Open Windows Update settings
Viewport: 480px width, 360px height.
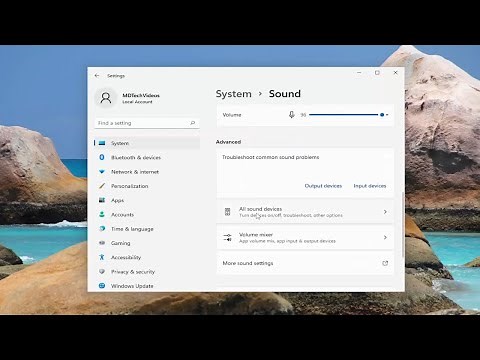coord(147,286)
